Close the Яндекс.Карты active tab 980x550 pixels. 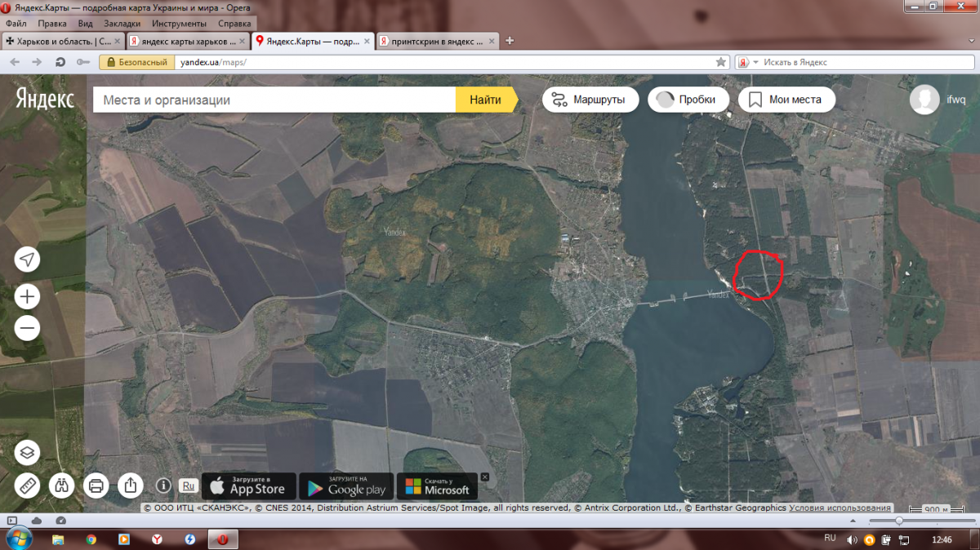pos(365,40)
